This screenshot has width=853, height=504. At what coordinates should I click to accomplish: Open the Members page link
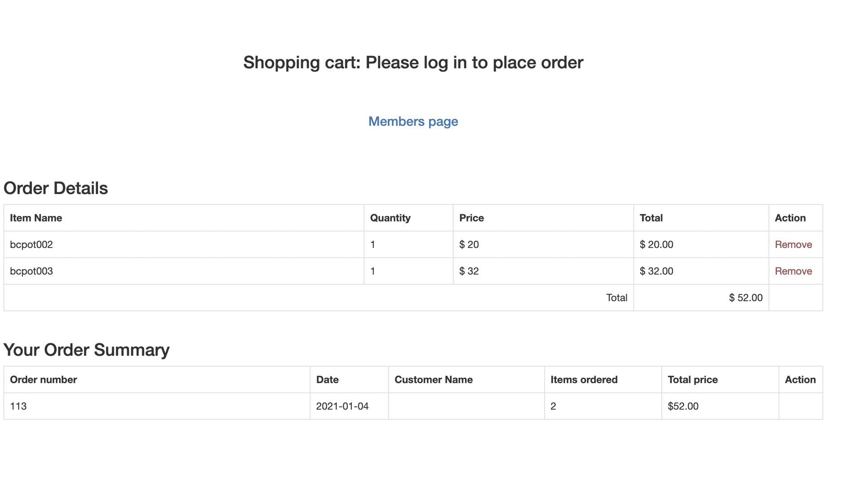(x=412, y=121)
